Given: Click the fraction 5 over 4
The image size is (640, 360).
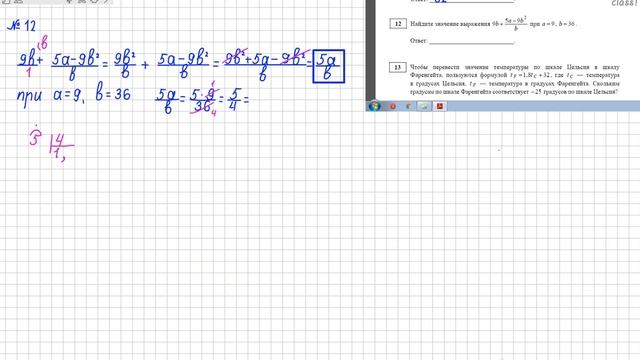Looking at the screenshot, I should click(x=235, y=99).
